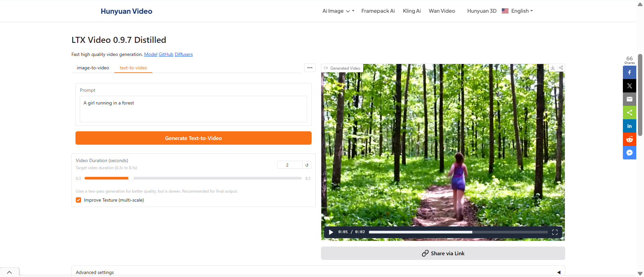Click the 66 Shares counter
This screenshot has width=644, height=277.
click(x=630, y=60)
